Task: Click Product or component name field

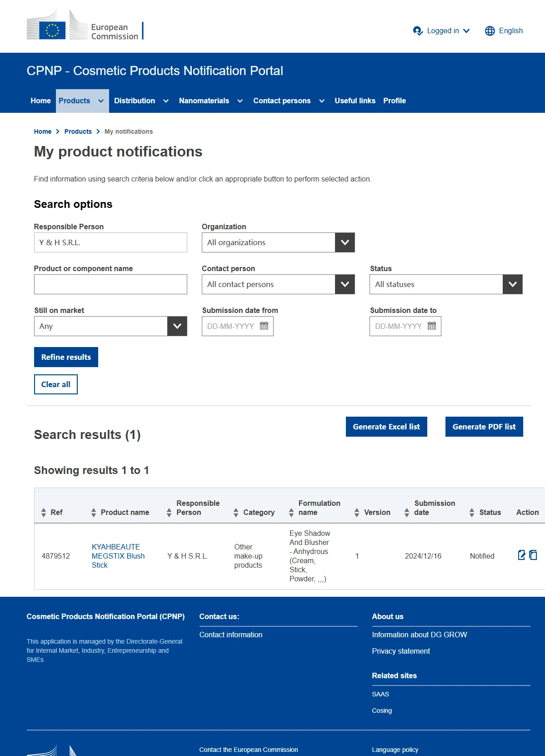Action: click(x=110, y=284)
